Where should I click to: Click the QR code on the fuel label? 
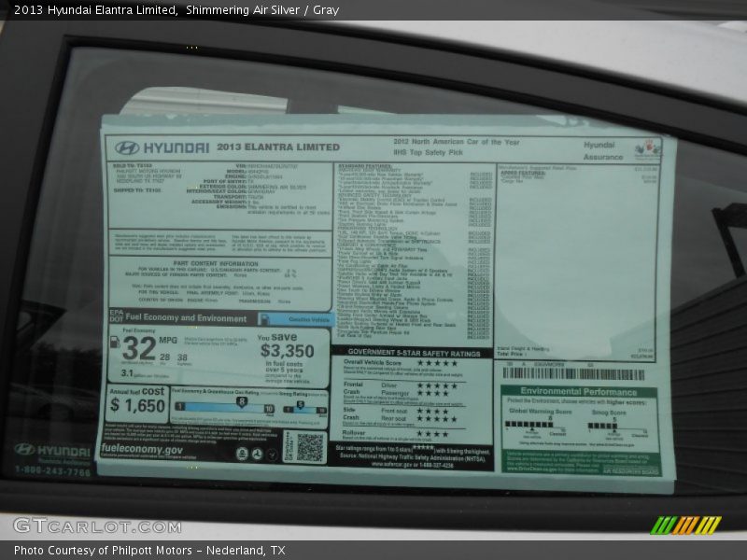pyautogui.click(x=309, y=446)
